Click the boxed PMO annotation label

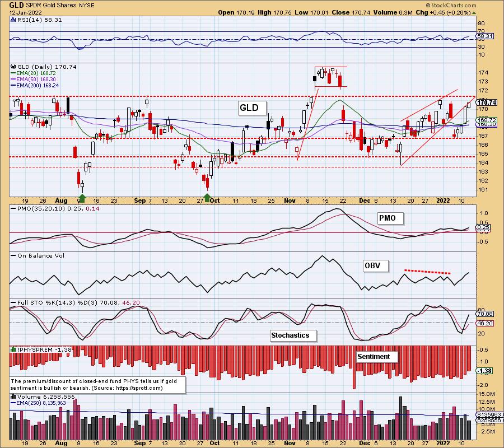click(390, 218)
